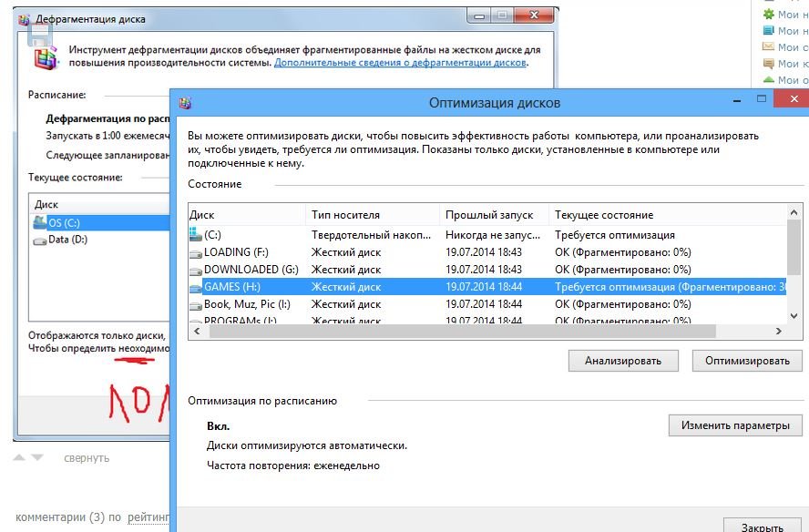
Task: Sort by the Прошлый запуск column header
Action: [493, 215]
